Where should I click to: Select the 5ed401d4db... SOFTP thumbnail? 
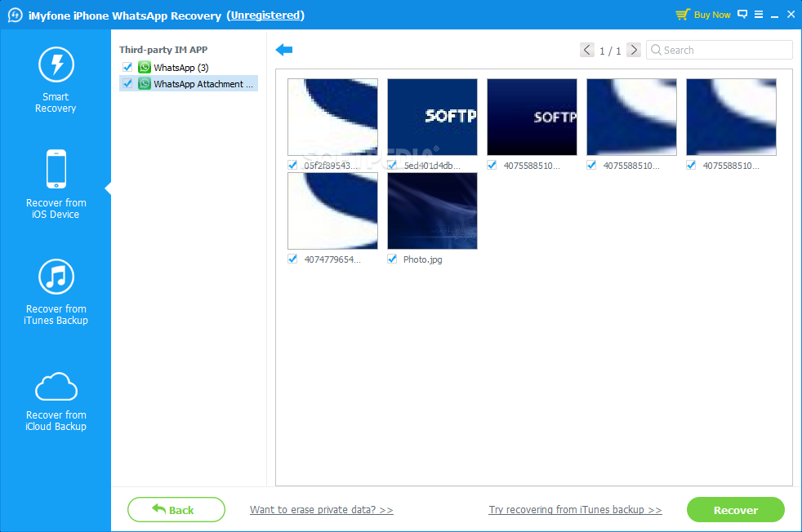point(432,117)
